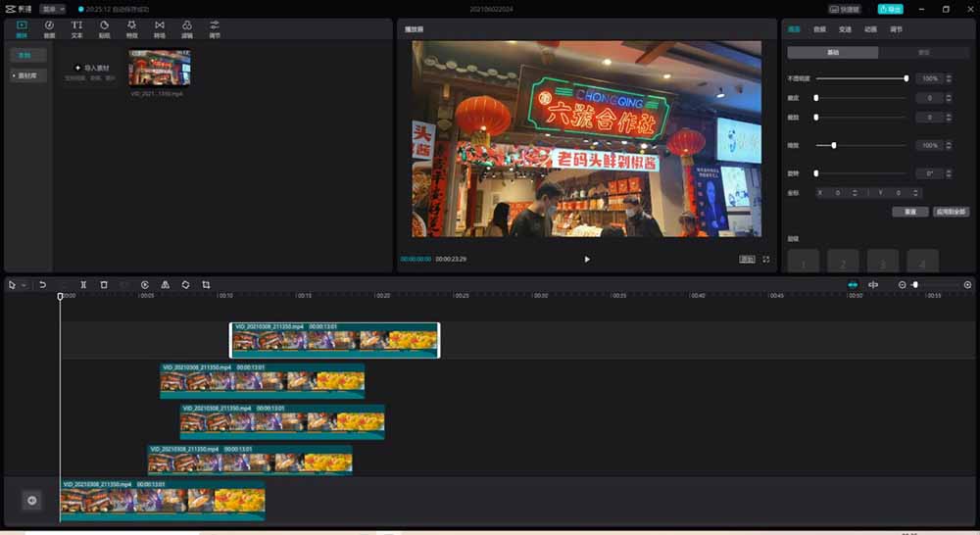Switch to the Audio (音频) properties tab
The height and width of the screenshot is (535, 980).
(819, 29)
